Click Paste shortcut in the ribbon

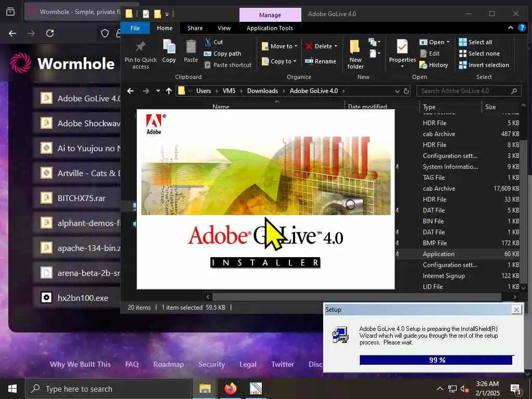[x=228, y=65]
